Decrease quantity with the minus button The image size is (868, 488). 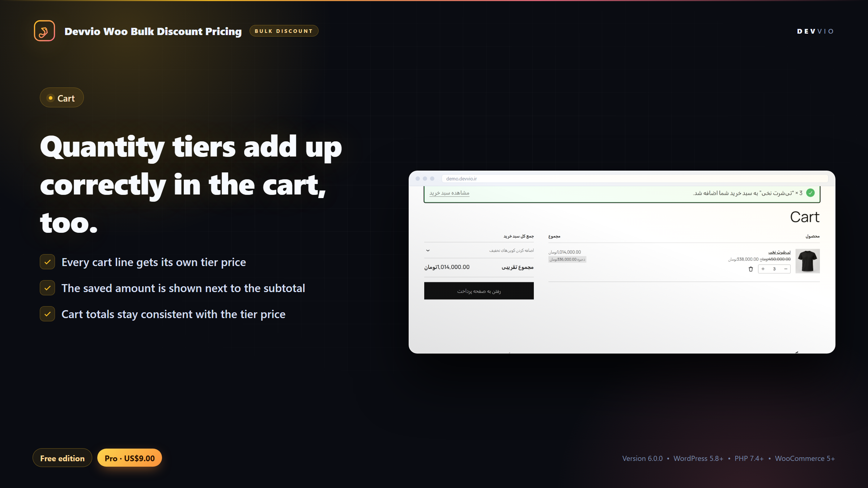[x=786, y=269]
